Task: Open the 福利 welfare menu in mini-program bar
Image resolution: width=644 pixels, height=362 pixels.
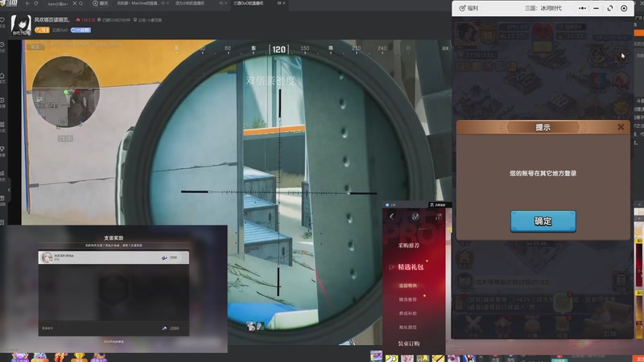Action: (x=469, y=8)
